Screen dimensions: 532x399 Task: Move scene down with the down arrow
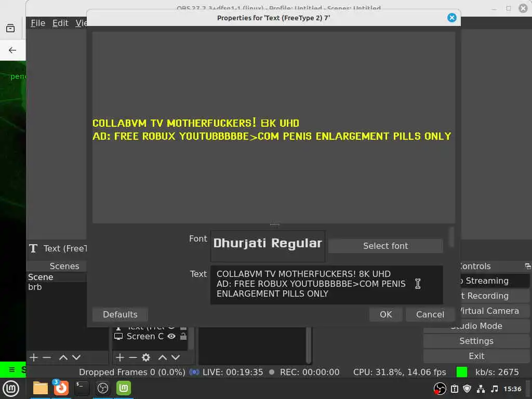pyautogui.click(x=76, y=357)
